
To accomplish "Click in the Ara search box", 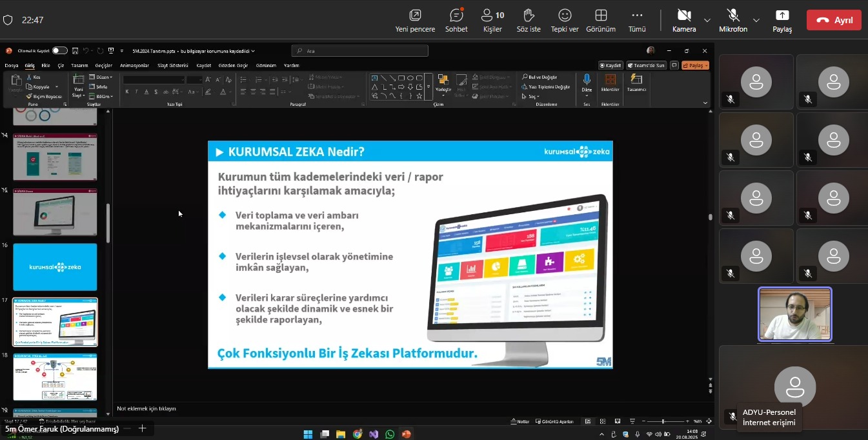I will point(359,50).
